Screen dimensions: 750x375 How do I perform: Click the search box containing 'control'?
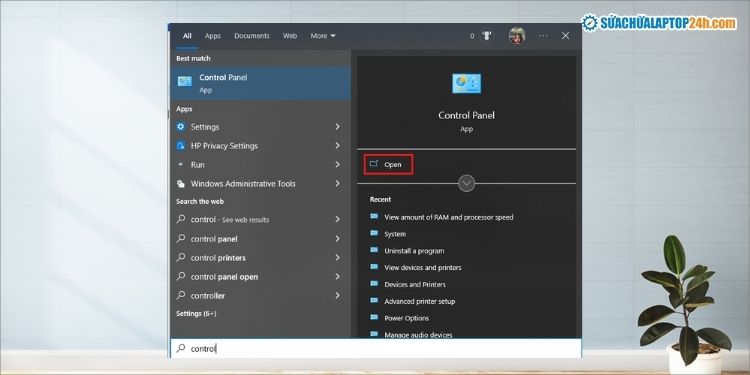pyautogui.click(x=376, y=348)
